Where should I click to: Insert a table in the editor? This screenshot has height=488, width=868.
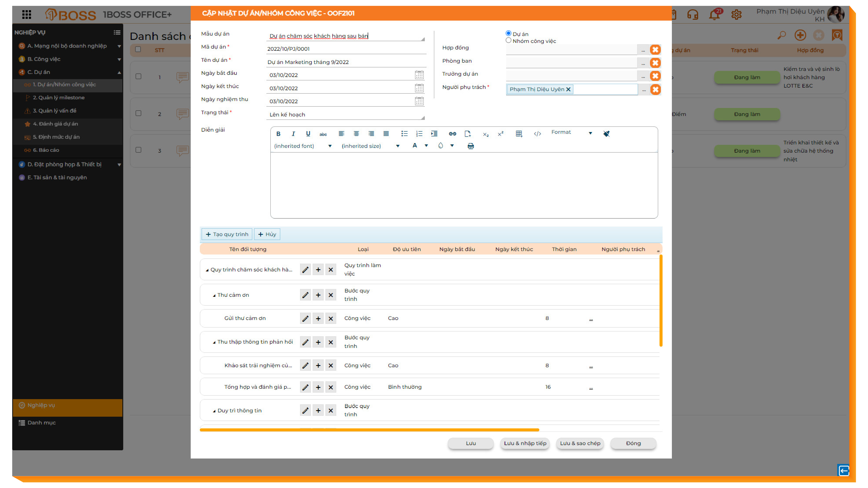point(519,134)
